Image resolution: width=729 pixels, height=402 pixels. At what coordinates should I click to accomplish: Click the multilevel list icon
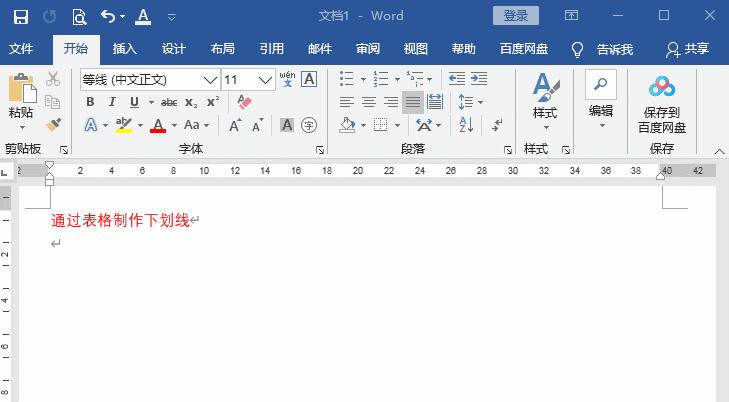coord(415,79)
